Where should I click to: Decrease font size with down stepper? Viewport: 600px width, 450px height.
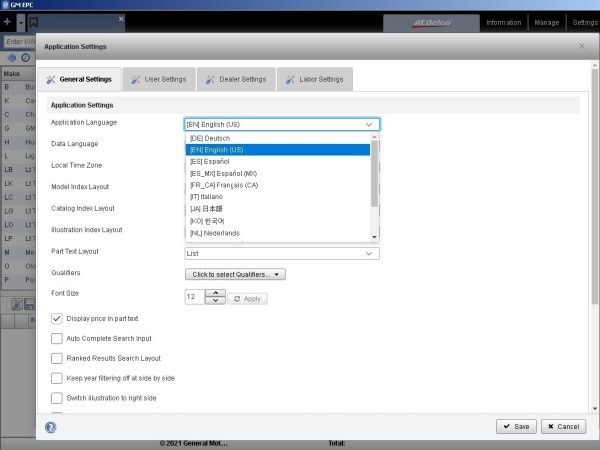[x=215, y=300]
